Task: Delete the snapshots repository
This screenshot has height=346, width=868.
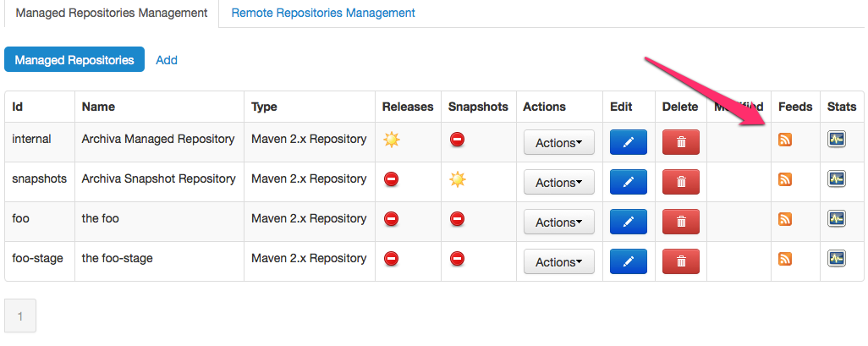Action: pos(681,182)
